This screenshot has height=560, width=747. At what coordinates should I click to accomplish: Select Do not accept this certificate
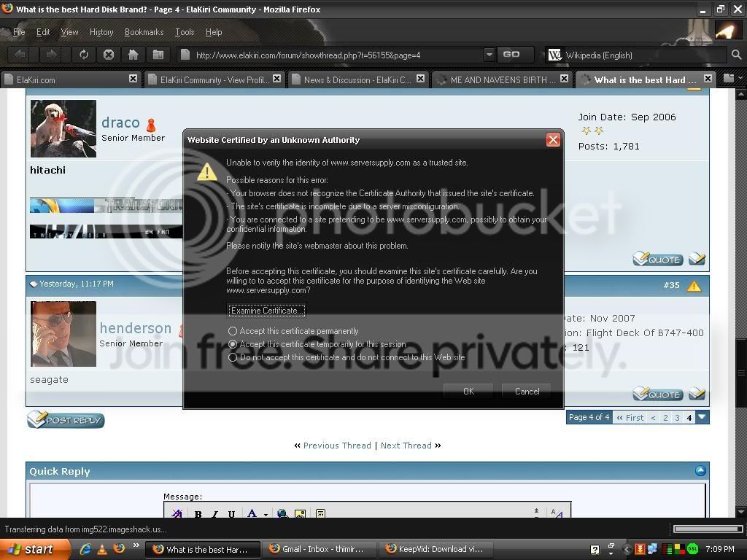233,357
